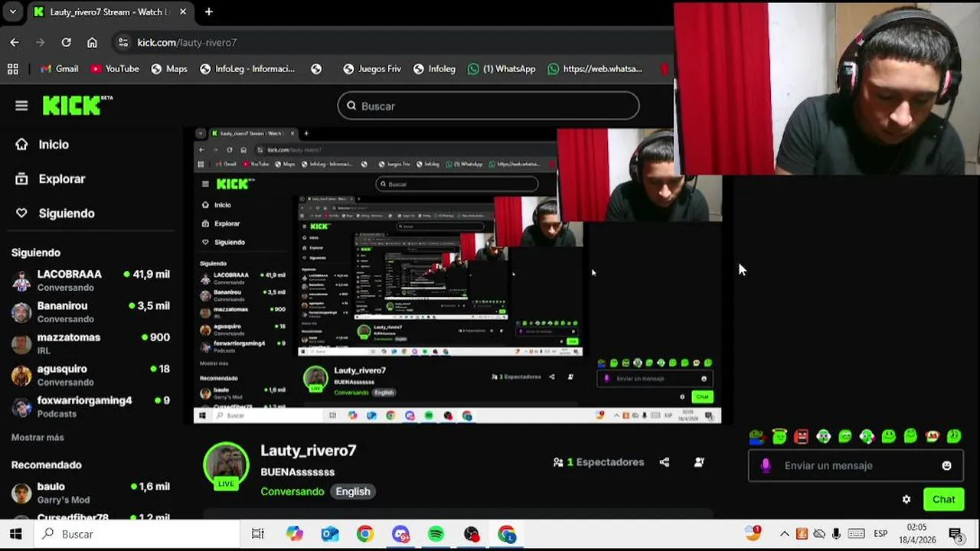980x551 pixels.
Task: Open https://web.whatsa... bookmark
Action: click(595, 69)
